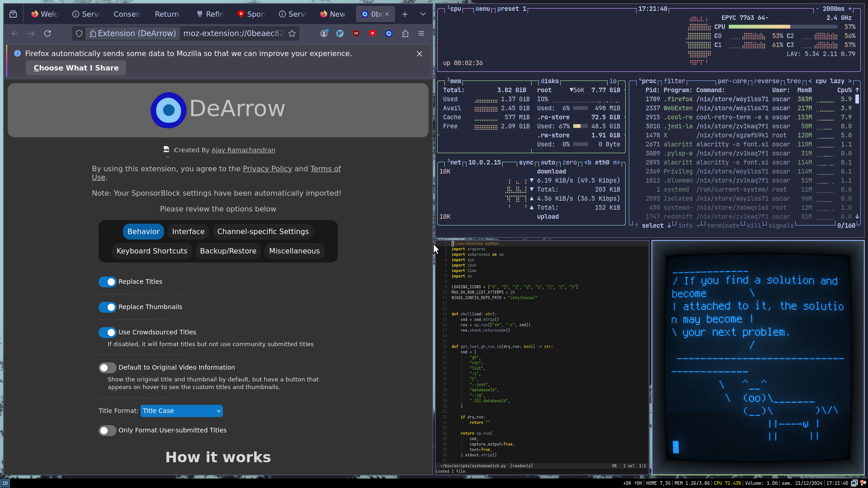Open the Backup/Restore tab
Viewport: 868px width, 488px height.
pyautogui.click(x=228, y=251)
